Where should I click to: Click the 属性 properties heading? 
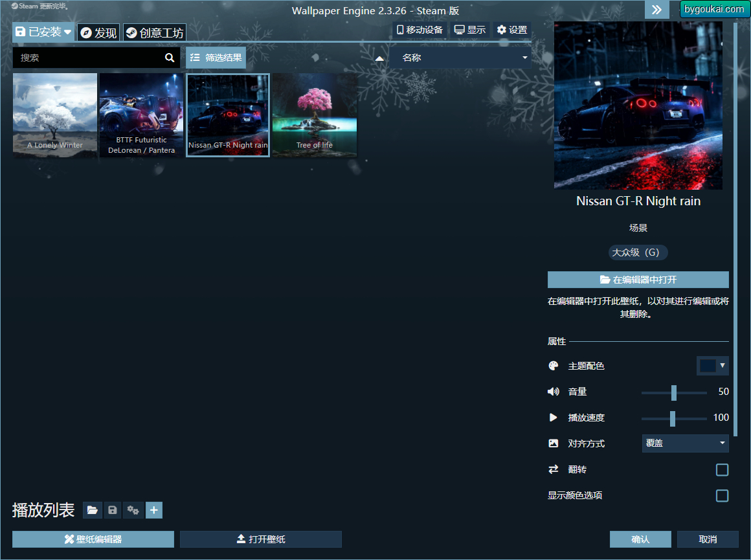pyautogui.click(x=557, y=342)
